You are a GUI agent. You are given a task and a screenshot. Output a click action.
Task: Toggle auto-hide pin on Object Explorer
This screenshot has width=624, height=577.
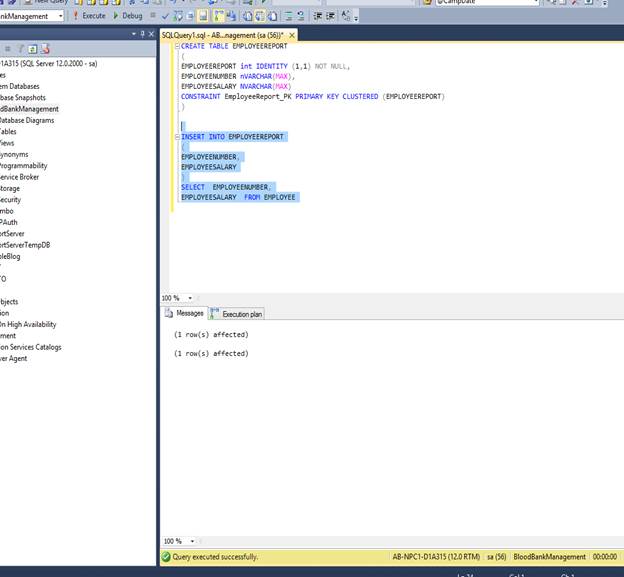[143, 34]
